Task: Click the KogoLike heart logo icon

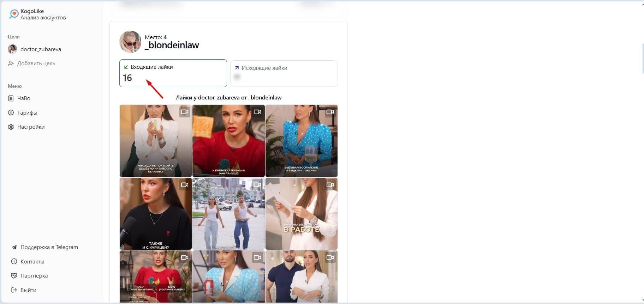Action: [x=14, y=14]
